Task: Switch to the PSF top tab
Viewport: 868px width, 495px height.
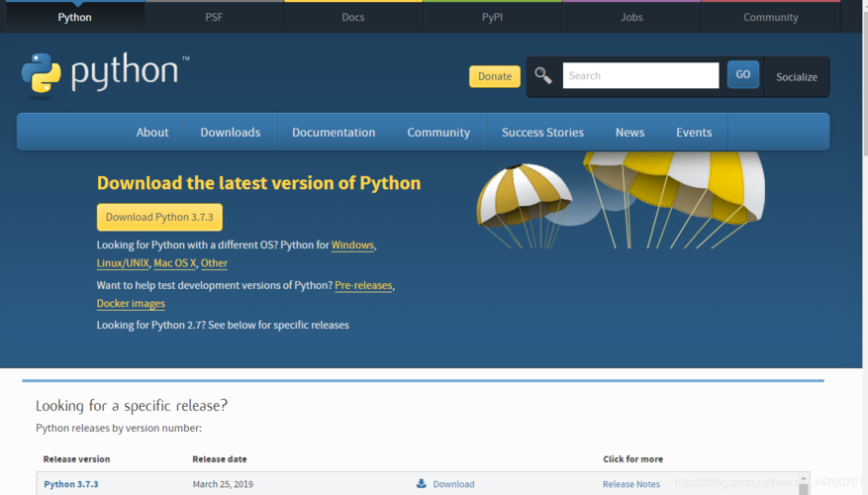Action: coord(214,17)
